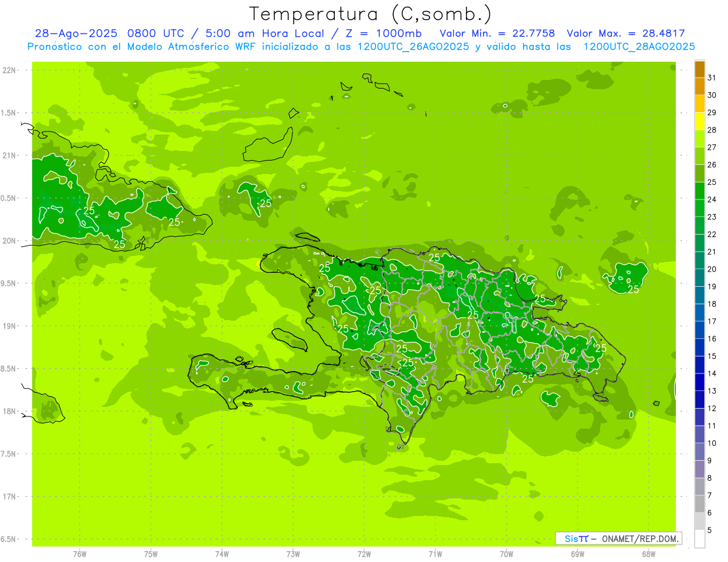Click the 17N latitude axis label

(x=9, y=497)
